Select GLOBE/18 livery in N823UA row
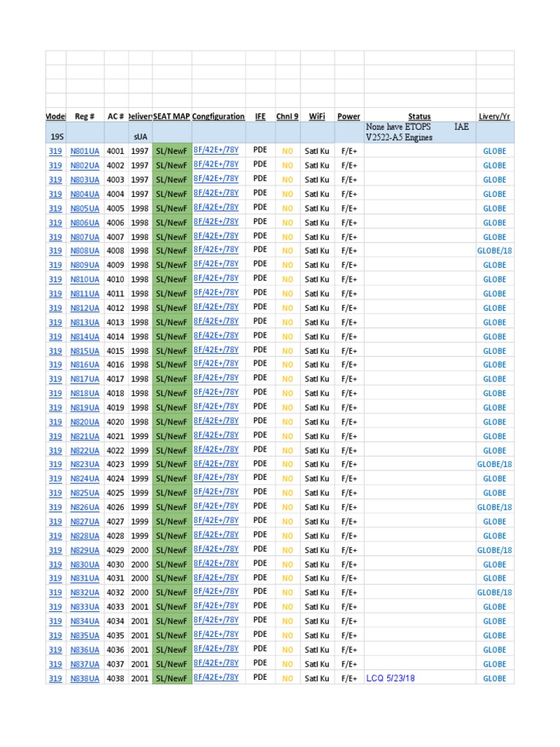 [494, 464]
